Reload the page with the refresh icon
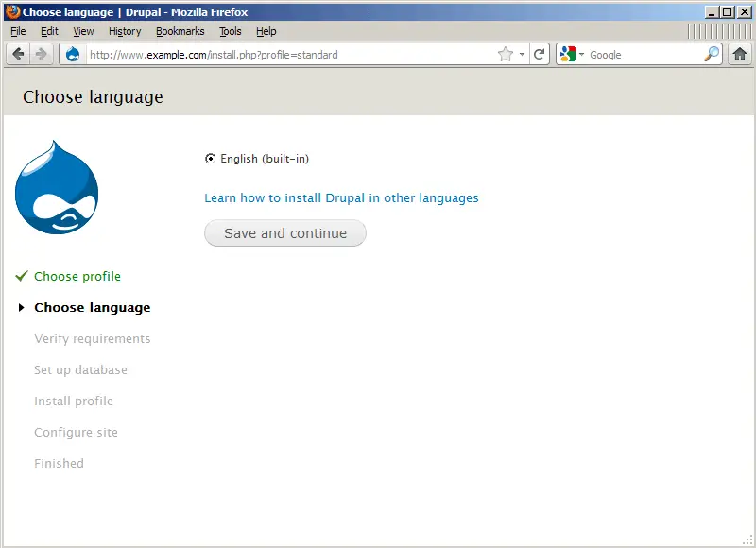Screen dimensions: 756x548 [x=539, y=55]
